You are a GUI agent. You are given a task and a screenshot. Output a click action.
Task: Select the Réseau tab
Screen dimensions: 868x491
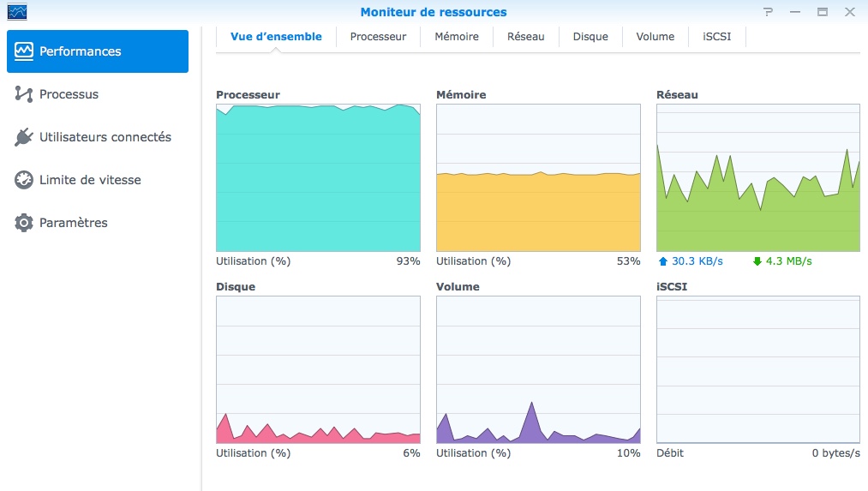[525, 37]
